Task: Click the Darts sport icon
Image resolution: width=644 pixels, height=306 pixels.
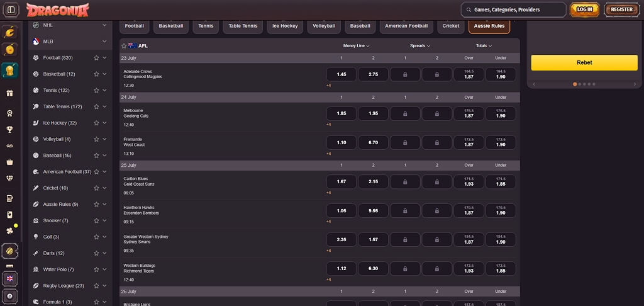Action: point(36,253)
